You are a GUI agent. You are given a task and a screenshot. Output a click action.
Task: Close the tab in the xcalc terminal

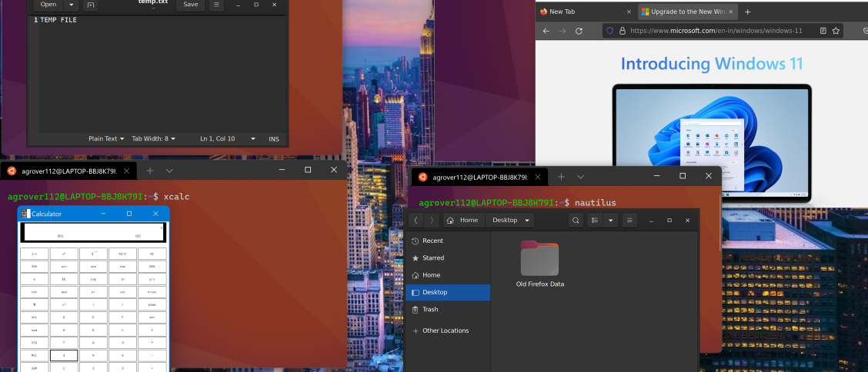point(127,171)
